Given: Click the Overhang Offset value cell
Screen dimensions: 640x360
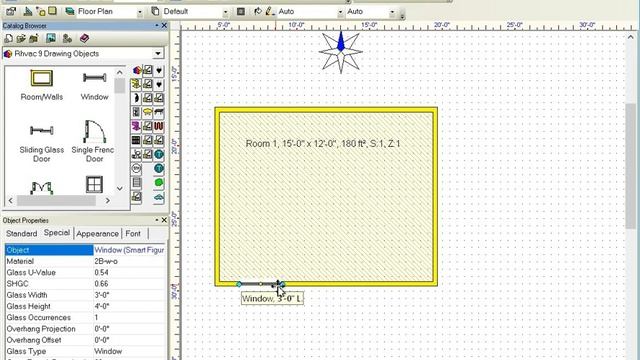Looking at the screenshot, I should coord(129,340).
